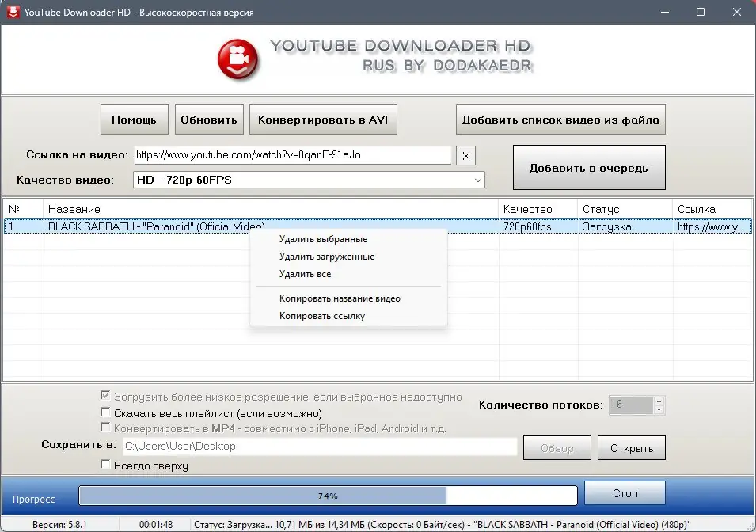
Task: Click the Обновить button
Action: [209, 119]
